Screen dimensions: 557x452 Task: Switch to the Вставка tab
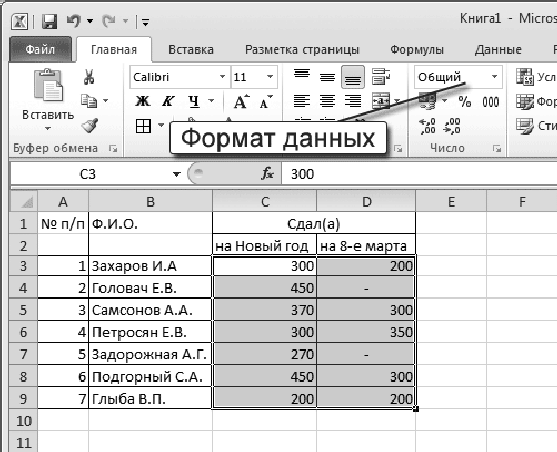pyautogui.click(x=191, y=50)
